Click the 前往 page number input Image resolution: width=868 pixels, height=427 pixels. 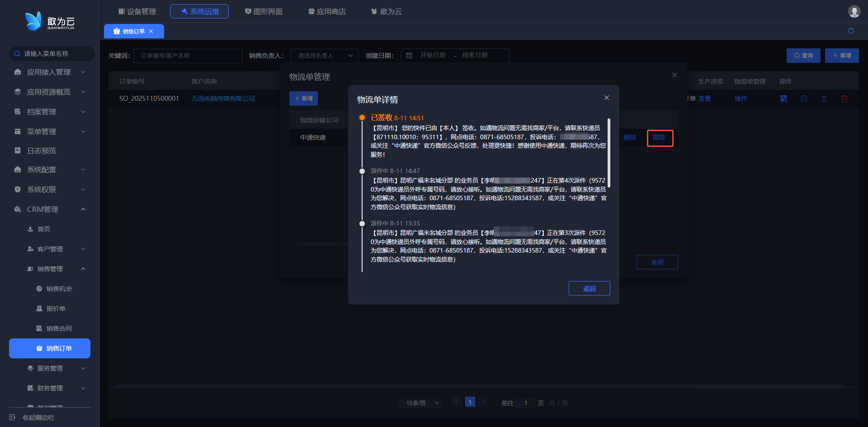[526, 403]
